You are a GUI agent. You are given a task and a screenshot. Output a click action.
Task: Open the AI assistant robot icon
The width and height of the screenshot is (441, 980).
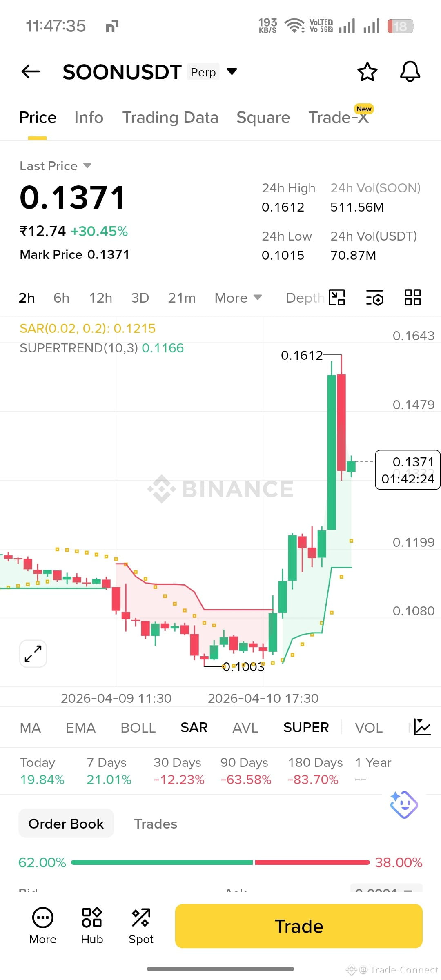point(404,804)
